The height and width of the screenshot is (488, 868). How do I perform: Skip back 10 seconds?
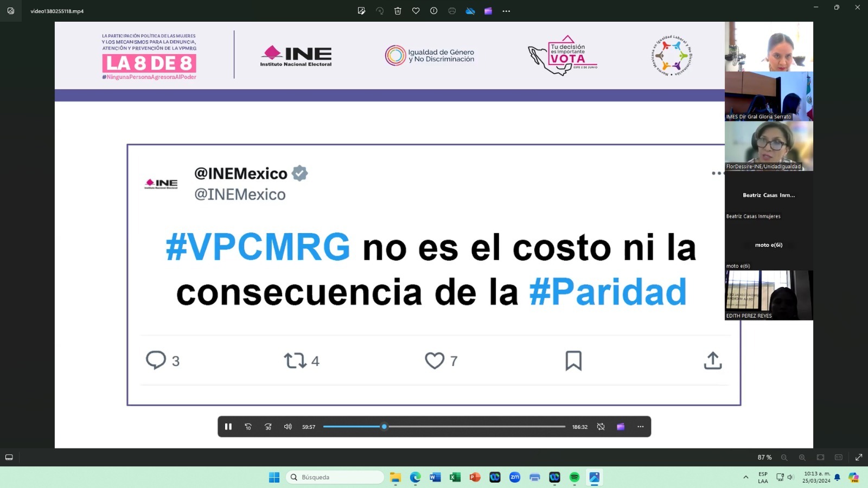coord(248,427)
